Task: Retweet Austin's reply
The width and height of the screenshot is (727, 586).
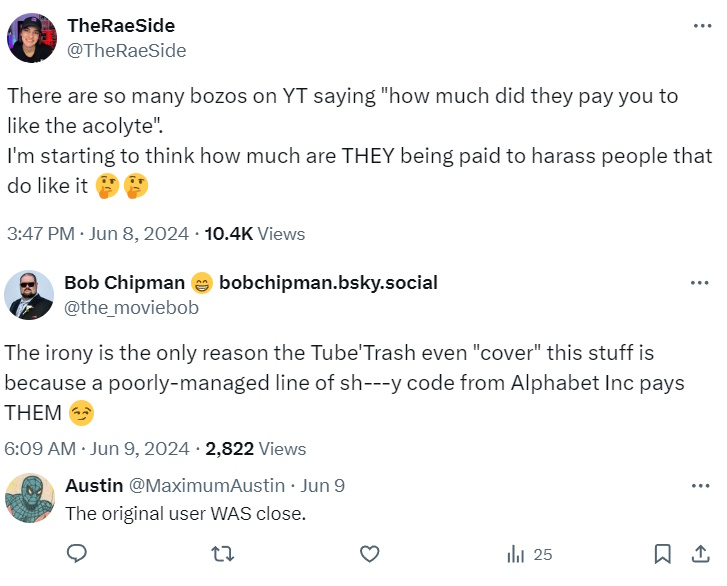Action: (x=223, y=554)
